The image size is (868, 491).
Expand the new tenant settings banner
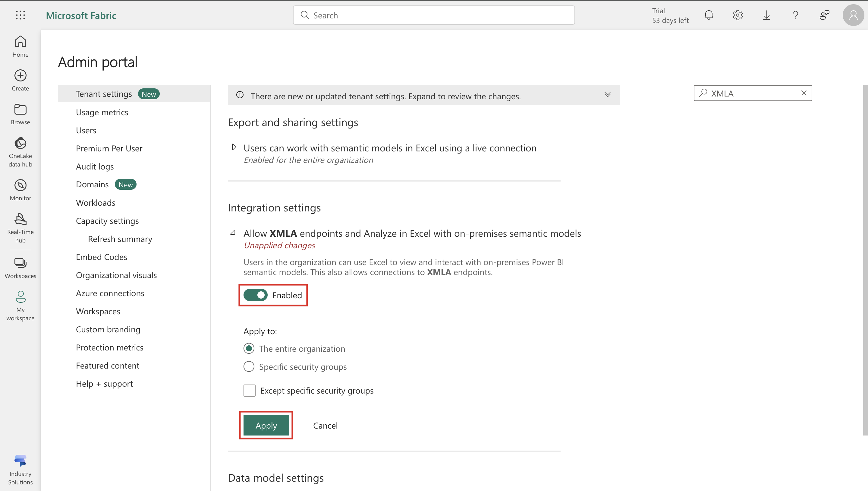coord(608,95)
